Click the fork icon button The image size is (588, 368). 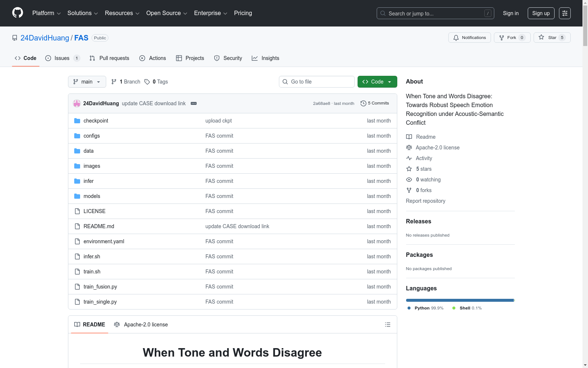pyautogui.click(x=502, y=38)
